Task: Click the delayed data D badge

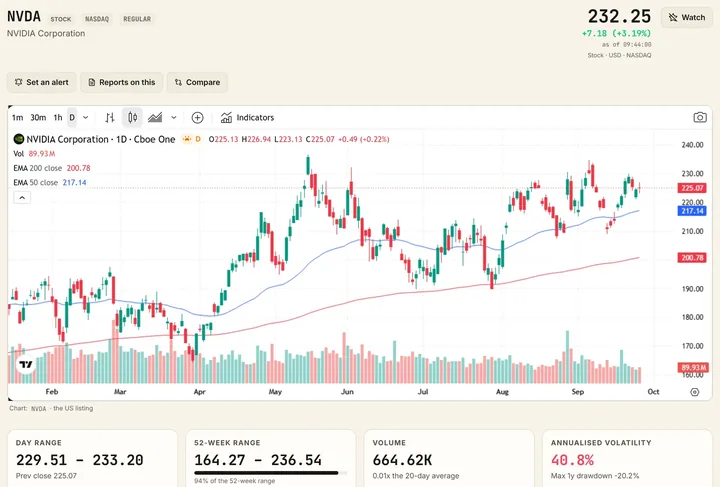Action: pos(198,139)
